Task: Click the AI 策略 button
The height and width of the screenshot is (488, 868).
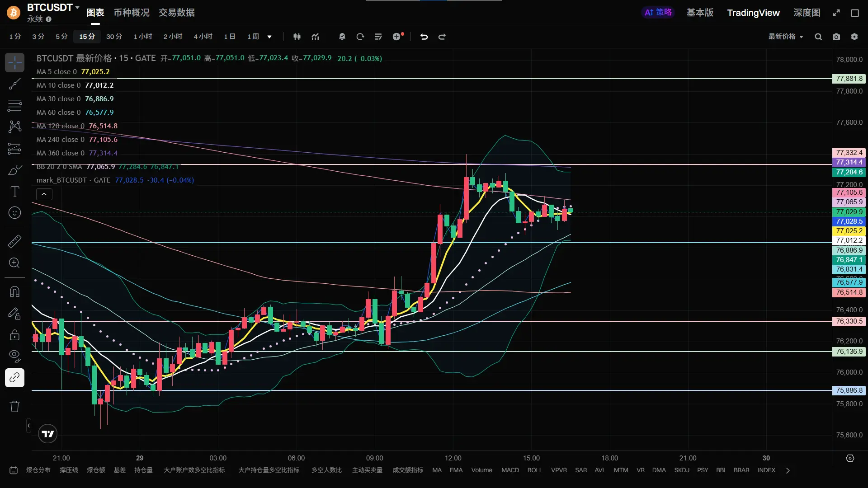Action: tap(658, 13)
